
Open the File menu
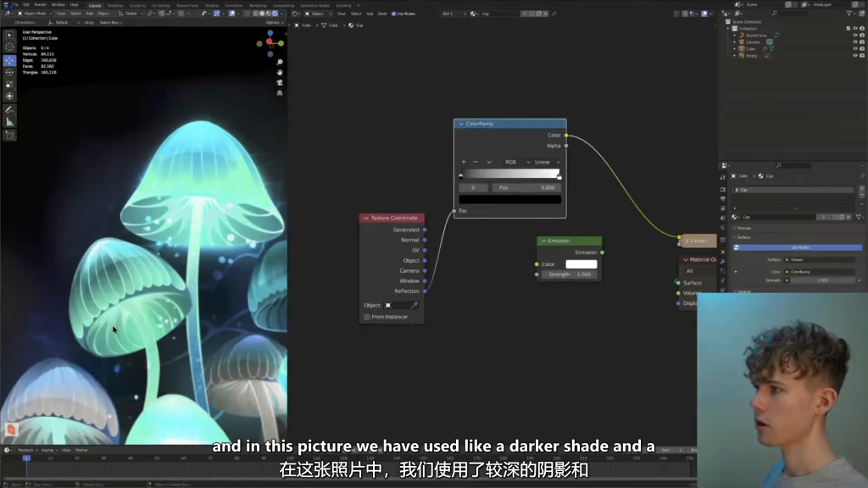(16, 5)
